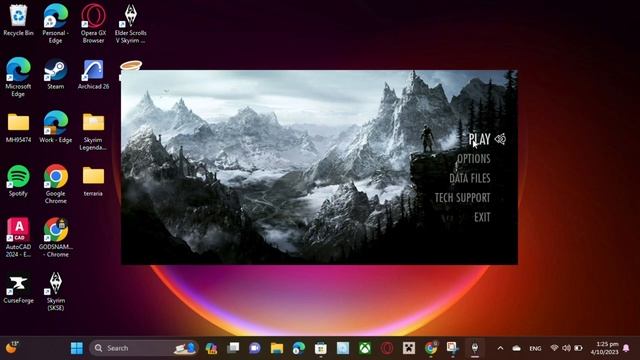Select the terraria folder on desktop
Screen dimensions: 640x360
(93, 181)
